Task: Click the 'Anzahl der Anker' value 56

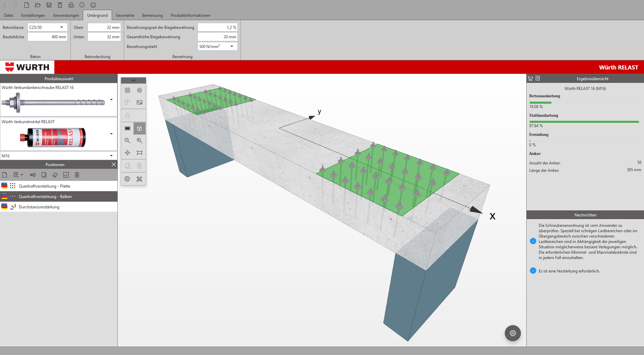Action: click(x=639, y=162)
